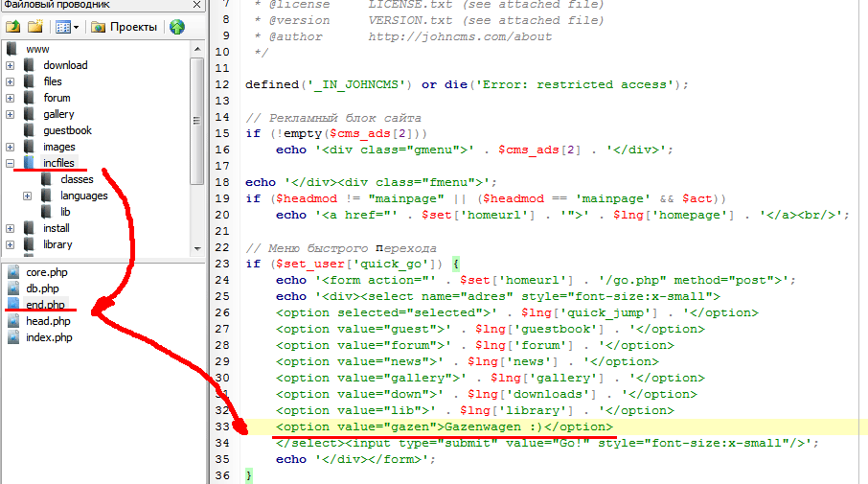868x484 pixels.
Task: Open the end.php file
Action: click(x=45, y=305)
